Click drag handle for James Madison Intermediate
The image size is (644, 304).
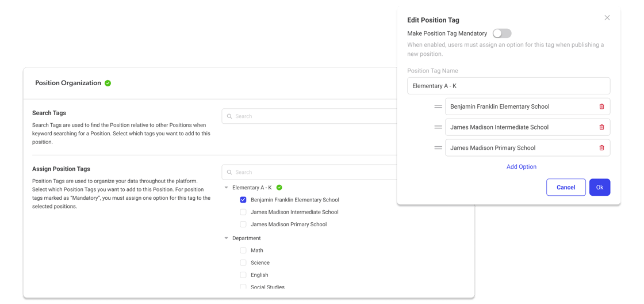[x=438, y=127]
